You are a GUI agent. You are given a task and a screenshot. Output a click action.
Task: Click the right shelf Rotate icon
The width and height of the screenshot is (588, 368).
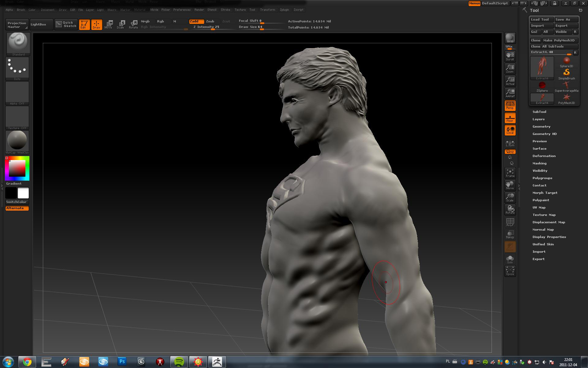510,210
